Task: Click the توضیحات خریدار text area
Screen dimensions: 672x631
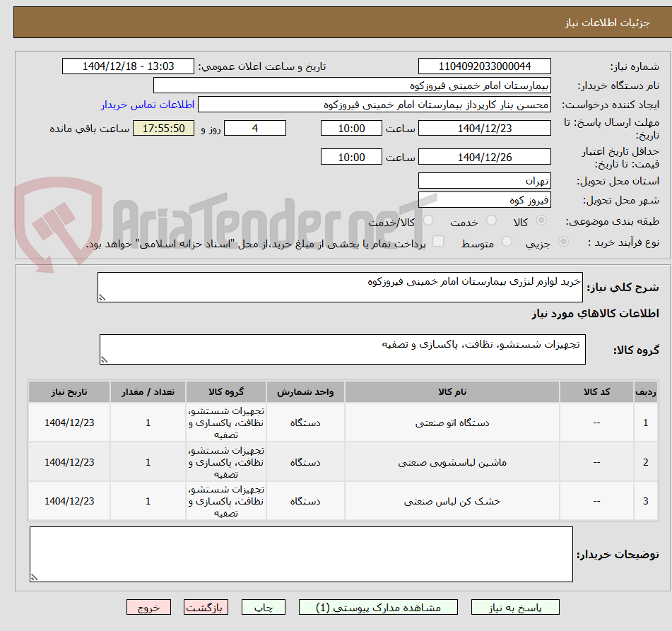Action: coord(301,554)
